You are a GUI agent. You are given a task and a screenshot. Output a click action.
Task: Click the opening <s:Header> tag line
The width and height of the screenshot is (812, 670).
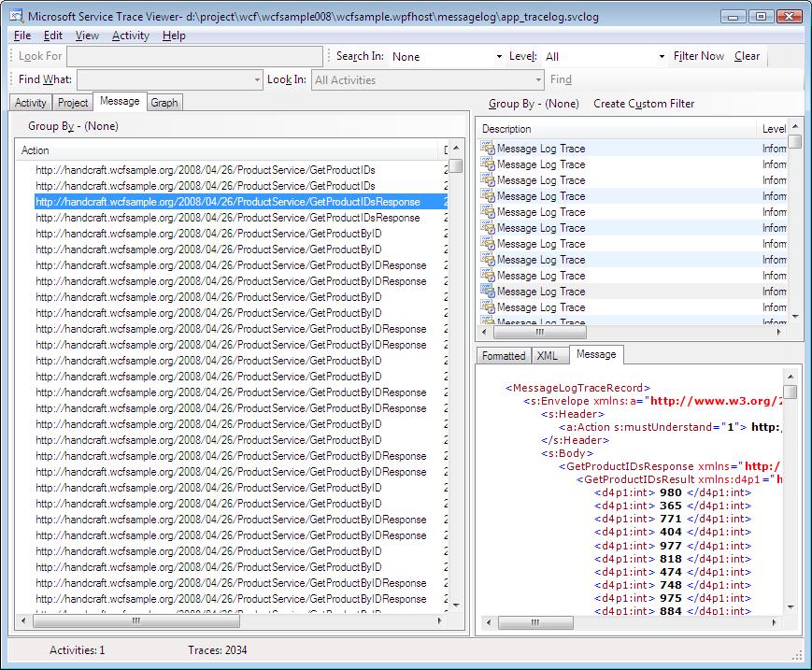pos(573,414)
